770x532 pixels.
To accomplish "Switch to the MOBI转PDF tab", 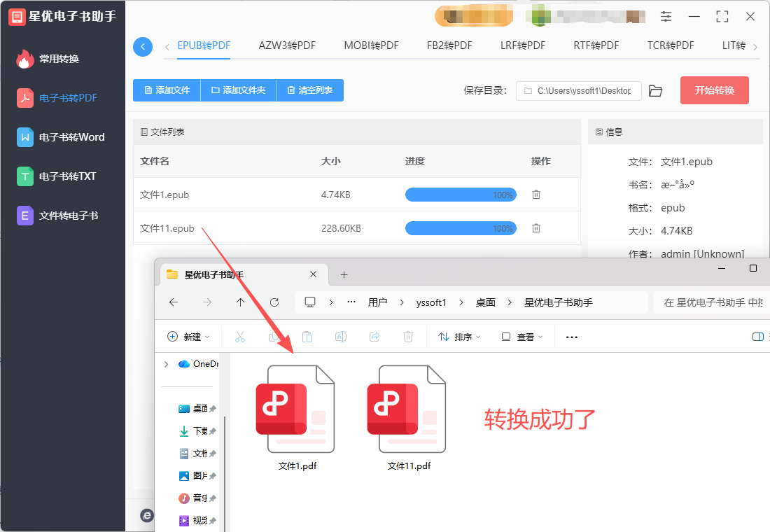I will [x=371, y=45].
